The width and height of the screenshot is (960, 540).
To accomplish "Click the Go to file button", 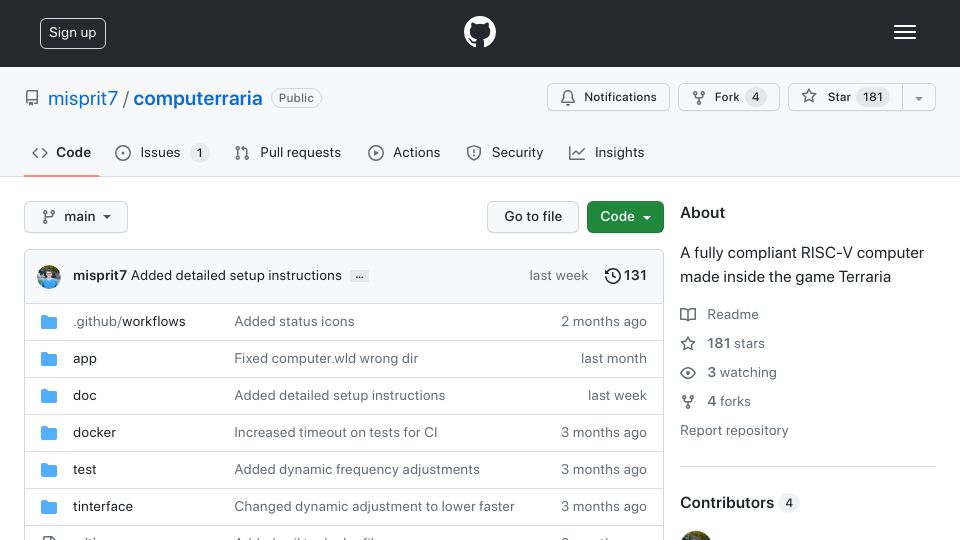I will pyautogui.click(x=533, y=217).
